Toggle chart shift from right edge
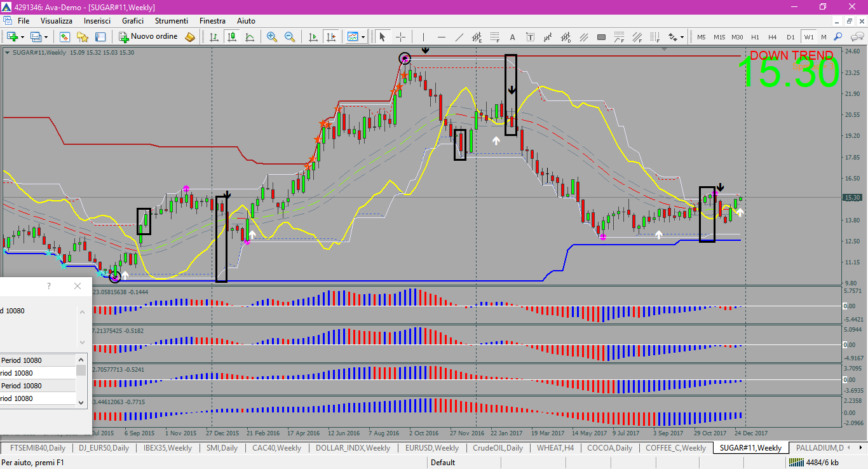 (x=330, y=37)
